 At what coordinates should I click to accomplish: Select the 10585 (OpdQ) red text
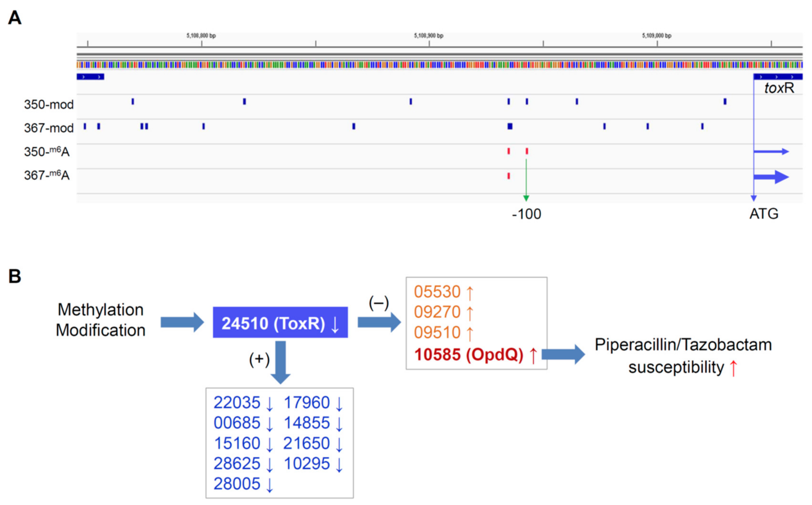469,355
